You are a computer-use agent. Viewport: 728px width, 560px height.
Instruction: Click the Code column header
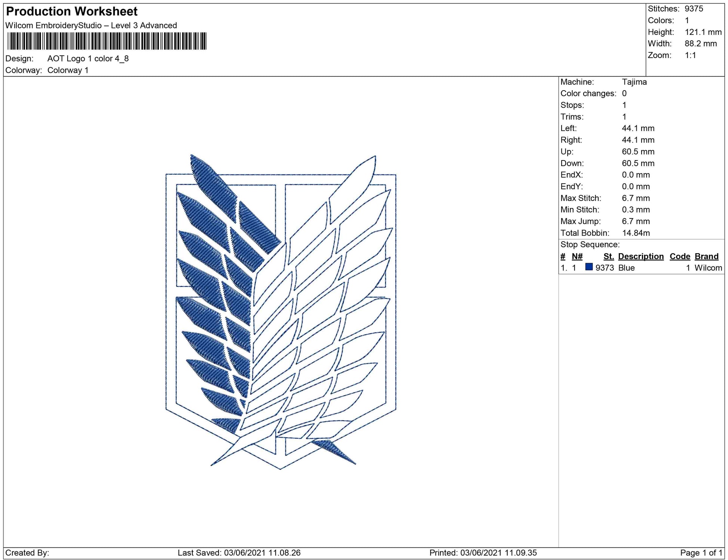(x=679, y=256)
